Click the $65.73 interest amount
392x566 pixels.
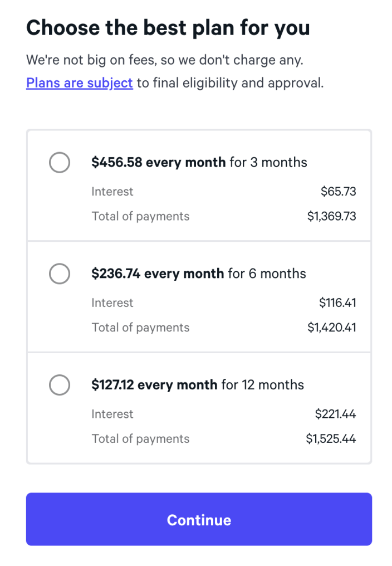click(x=338, y=191)
